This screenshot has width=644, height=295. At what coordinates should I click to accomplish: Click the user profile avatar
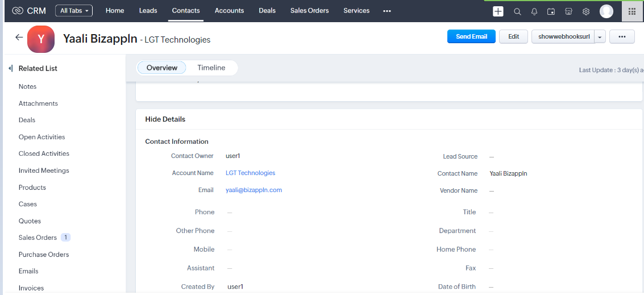[606, 11]
